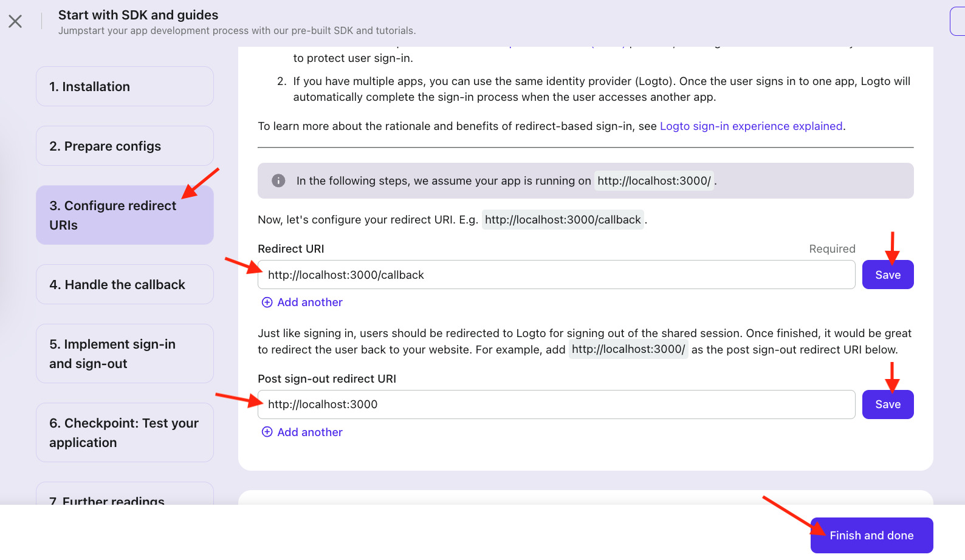965x560 pixels.
Task: Click the plus icon under Post sign-out URI
Action: pyautogui.click(x=267, y=432)
